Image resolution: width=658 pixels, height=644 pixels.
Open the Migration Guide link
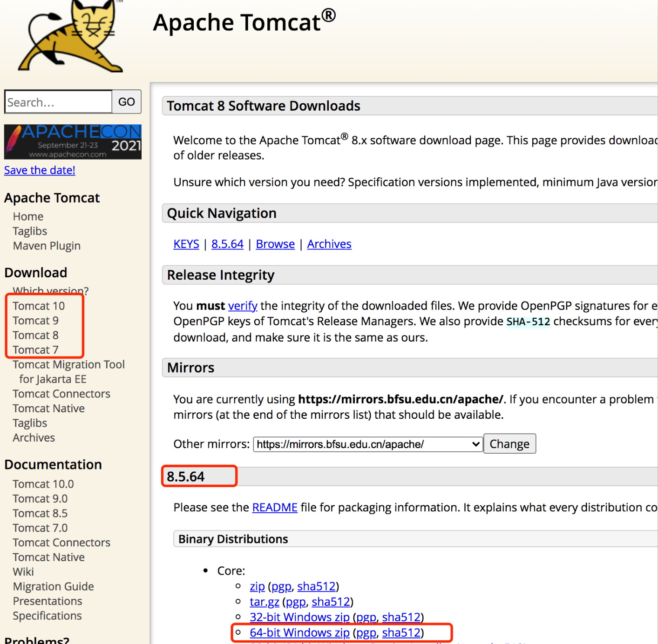point(54,587)
